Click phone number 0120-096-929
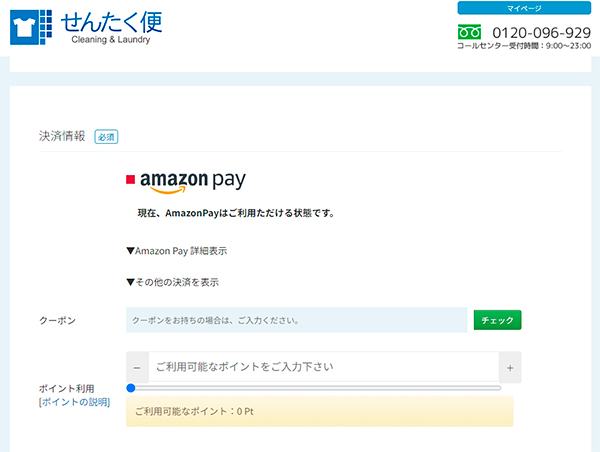This screenshot has height=452, width=600. point(541,33)
